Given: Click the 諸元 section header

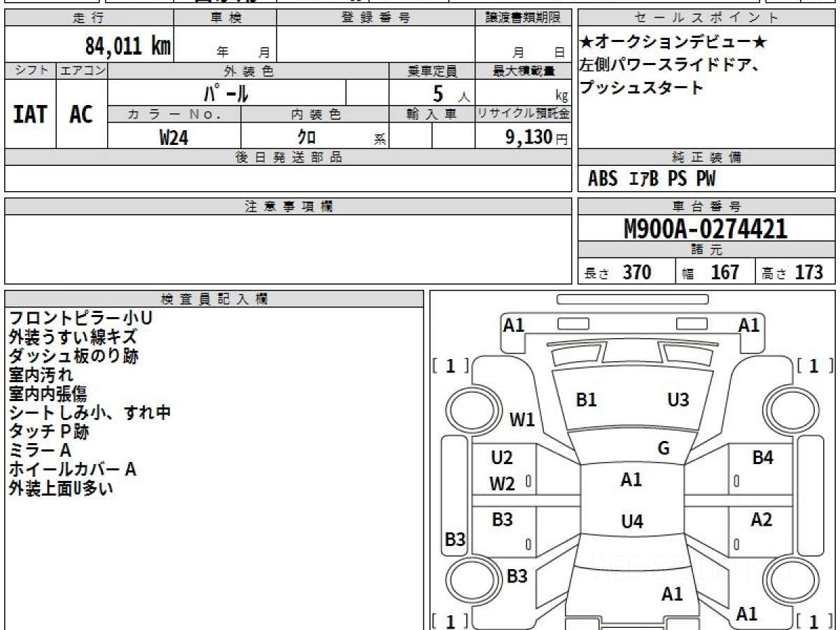Looking at the screenshot, I should [x=707, y=250].
